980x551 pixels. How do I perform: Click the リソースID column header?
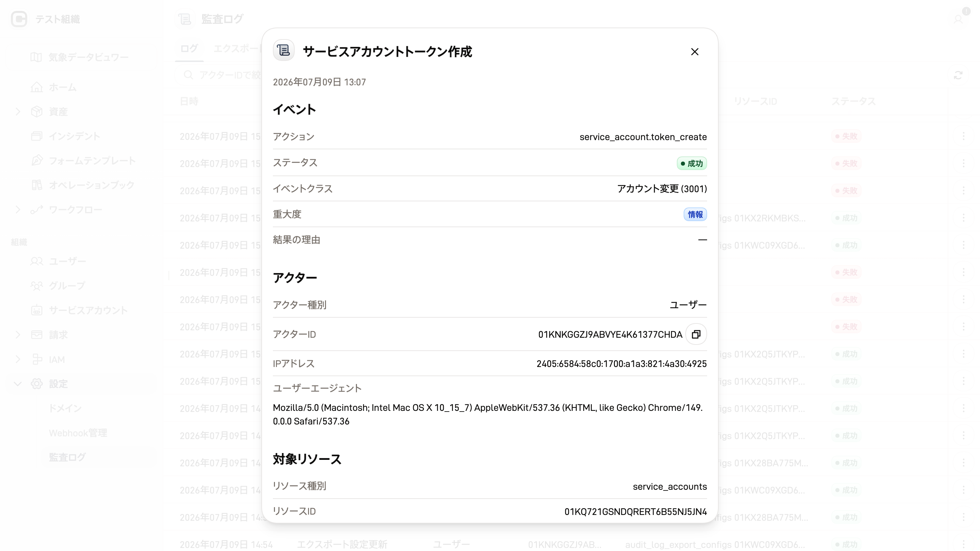pos(755,102)
